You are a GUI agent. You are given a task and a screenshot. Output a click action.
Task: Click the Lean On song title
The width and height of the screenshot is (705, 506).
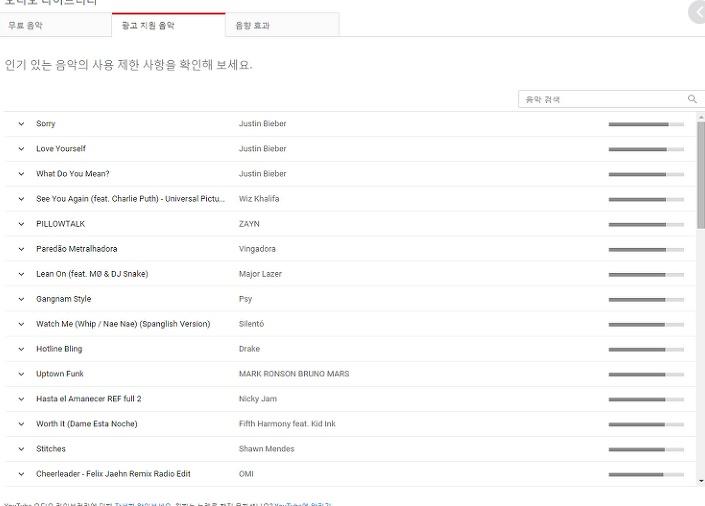tap(92, 274)
